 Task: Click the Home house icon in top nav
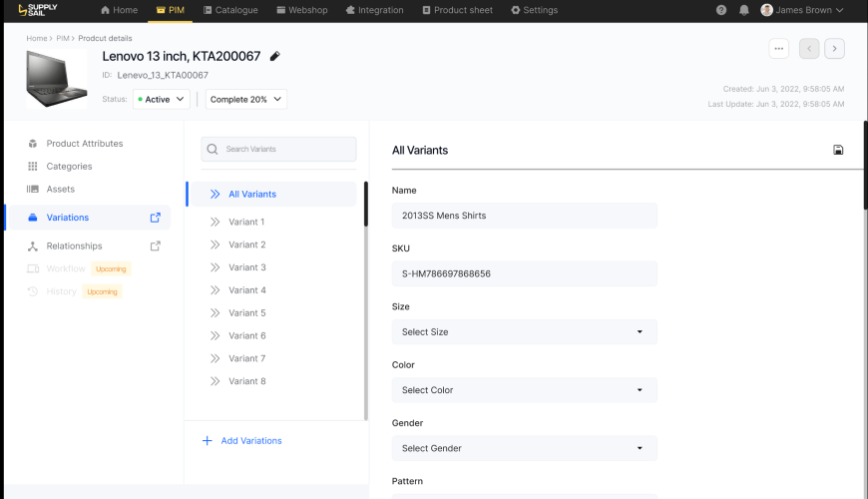[x=105, y=10]
